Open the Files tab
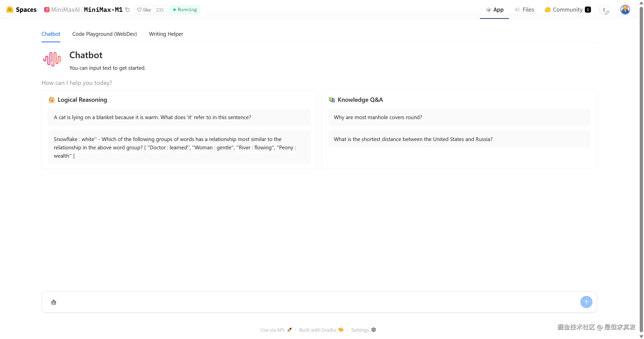This screenshot has height=339, width=644. (x=524, y=10)
